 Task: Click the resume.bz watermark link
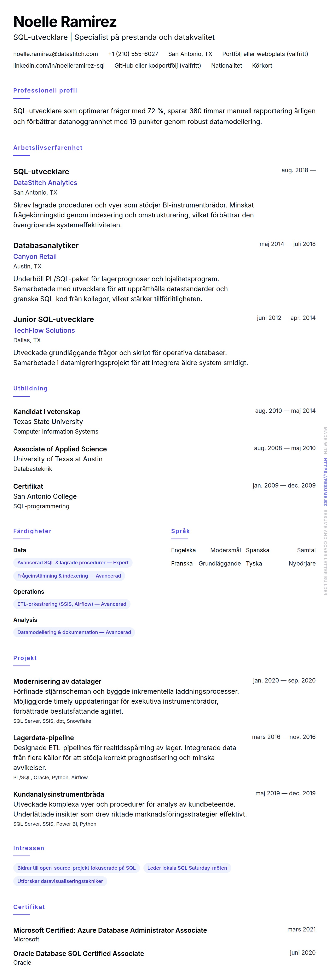tap(325, 482)
